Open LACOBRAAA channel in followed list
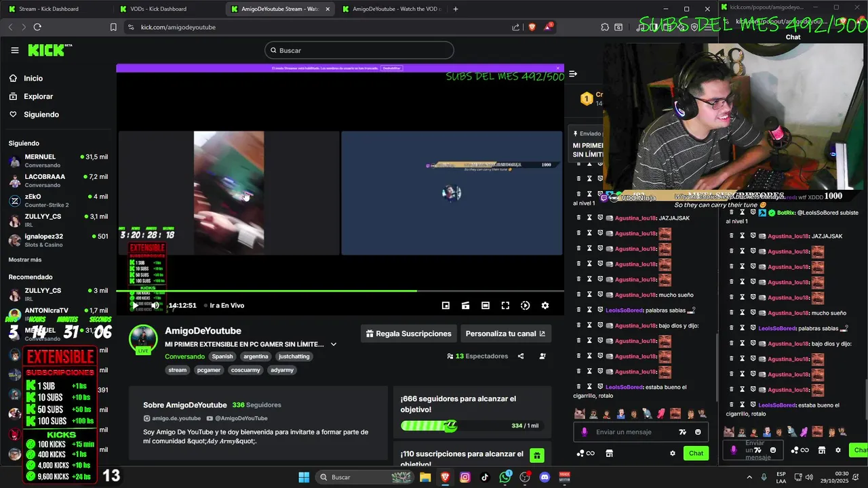Viewport: 868px width, 488px height. tap(58, 180)
